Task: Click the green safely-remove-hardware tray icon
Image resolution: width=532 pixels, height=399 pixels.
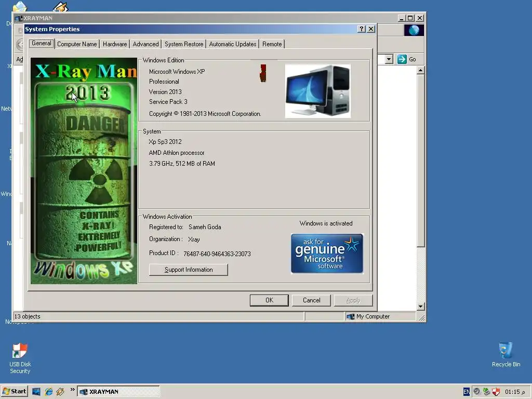Action: point(486,392)
